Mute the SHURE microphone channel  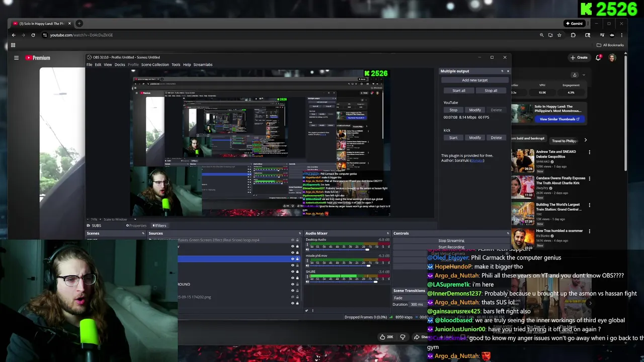307,282
